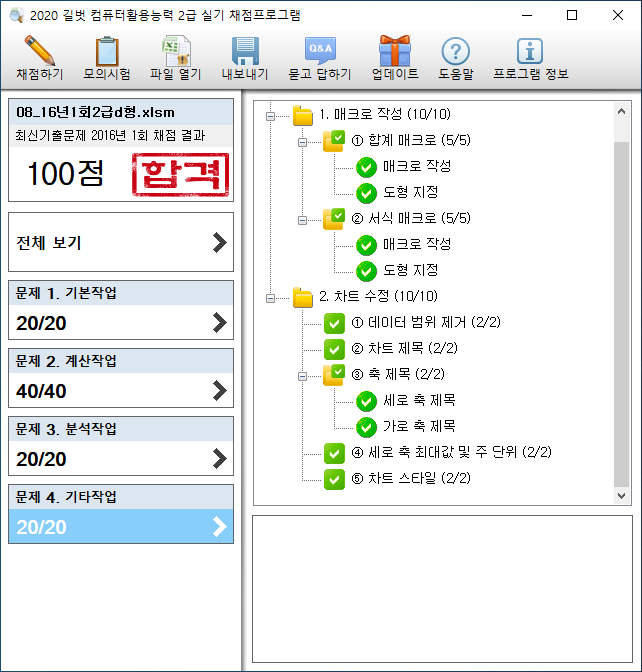Click the empty description box below tree
Image resolution: width=642 pixels, height=672 pixels.
pyautogui.click(x=442, y=589)
